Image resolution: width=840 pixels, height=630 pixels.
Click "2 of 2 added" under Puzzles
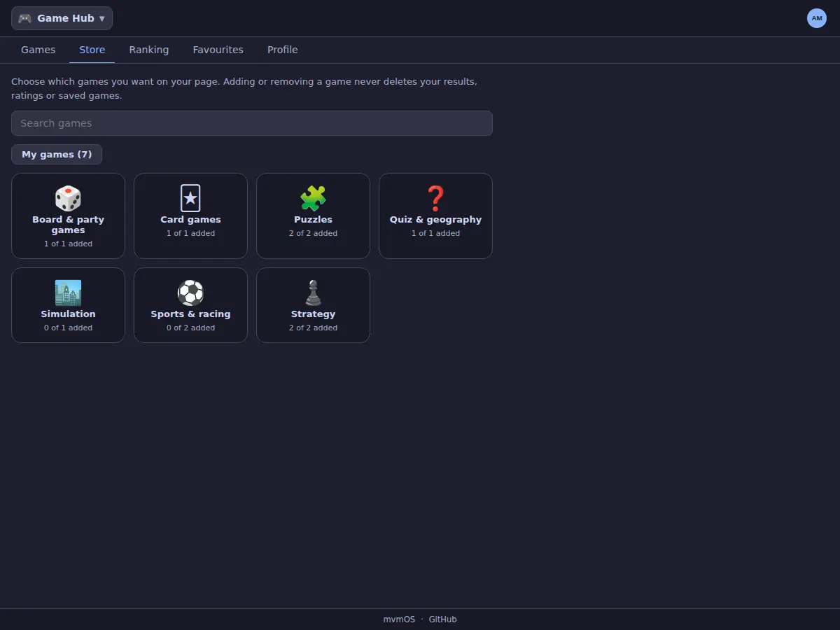(x=313, y=233)
